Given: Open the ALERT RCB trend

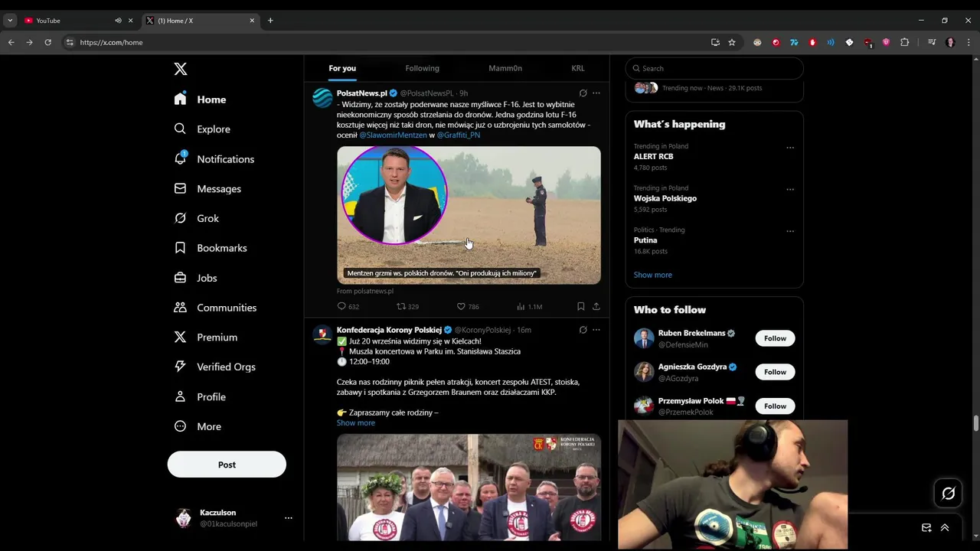Looking at the screenshot, I should tap(653, 156).
